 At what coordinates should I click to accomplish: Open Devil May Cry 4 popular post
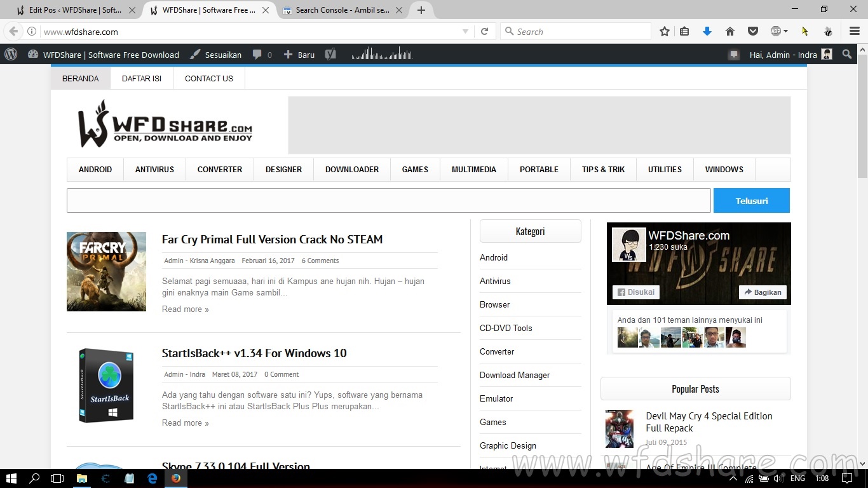point(709,422)
